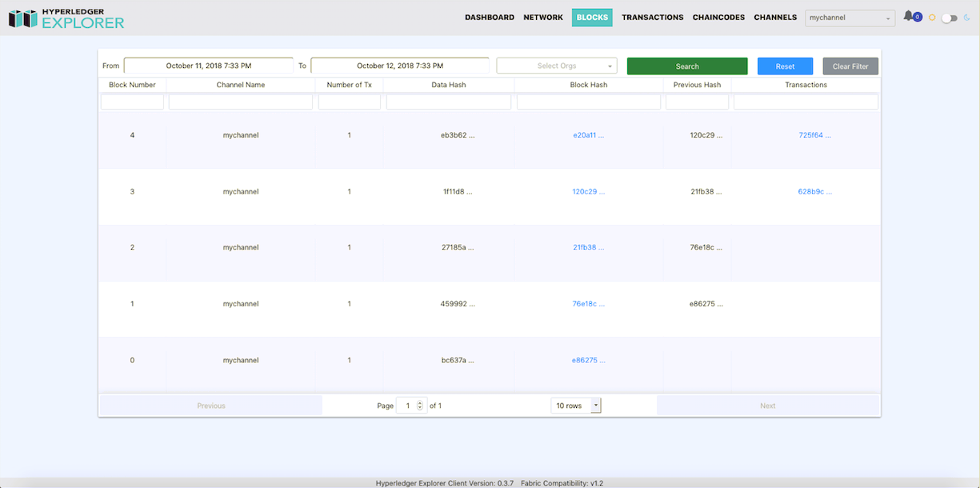
Task: Click data hash 27185a cell
Action: click(458, 247)
